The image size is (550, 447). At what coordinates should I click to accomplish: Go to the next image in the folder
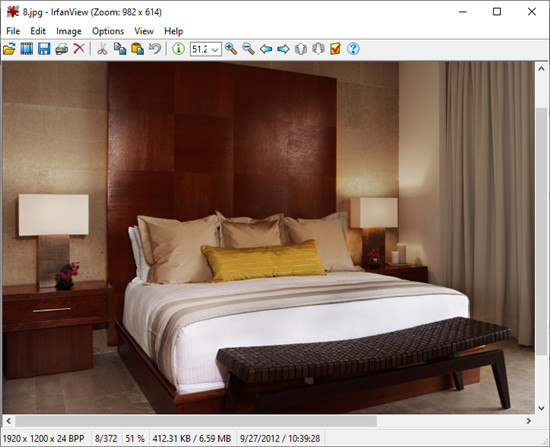click(x=283, y=49)
